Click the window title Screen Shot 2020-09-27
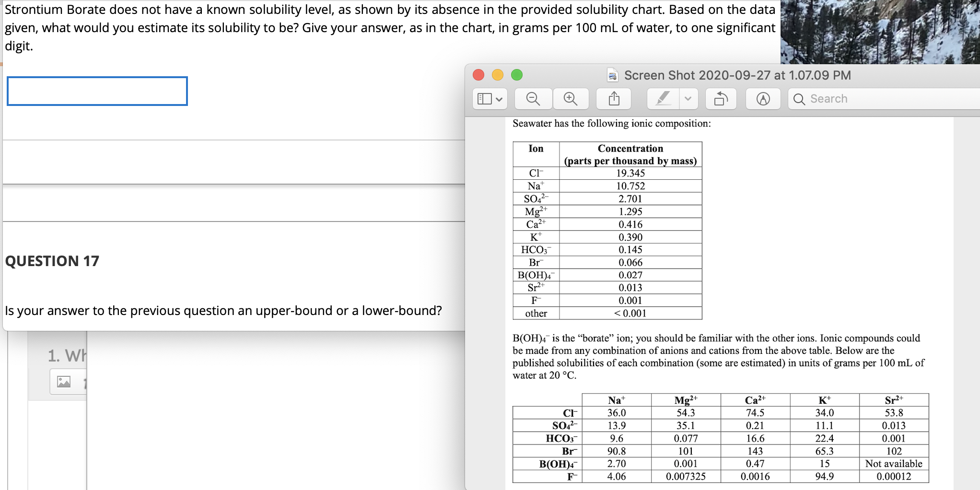 coord(737,75)
